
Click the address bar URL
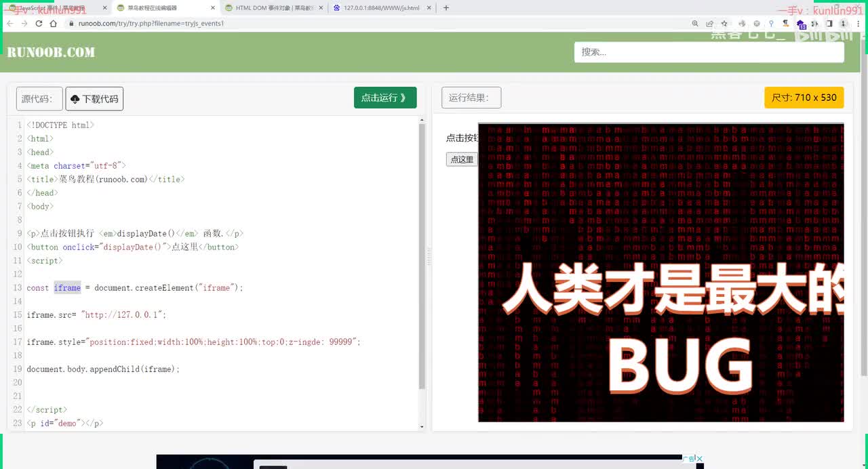tap(151, 23)
